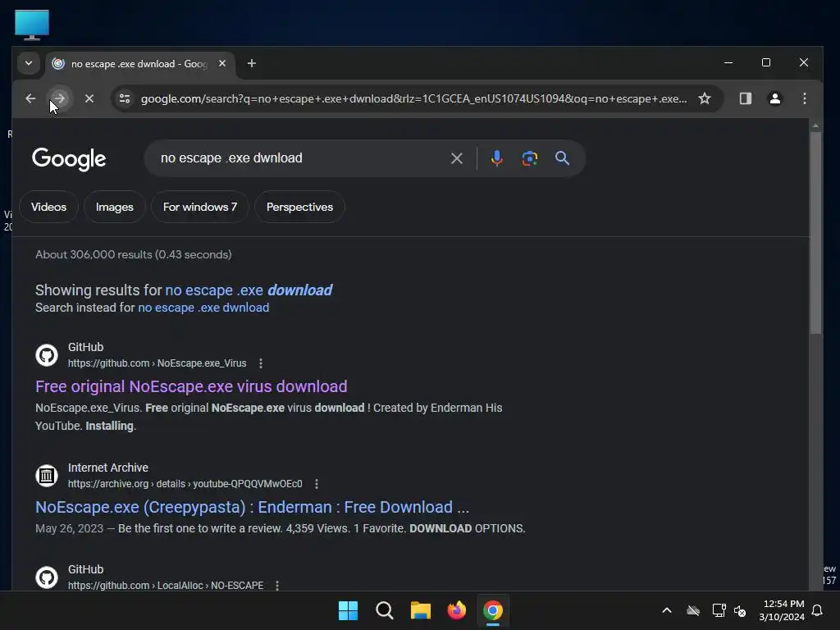Start voice search with microphone icon
This screenshot has height=630, width=840.
click(x=496, y=158)
